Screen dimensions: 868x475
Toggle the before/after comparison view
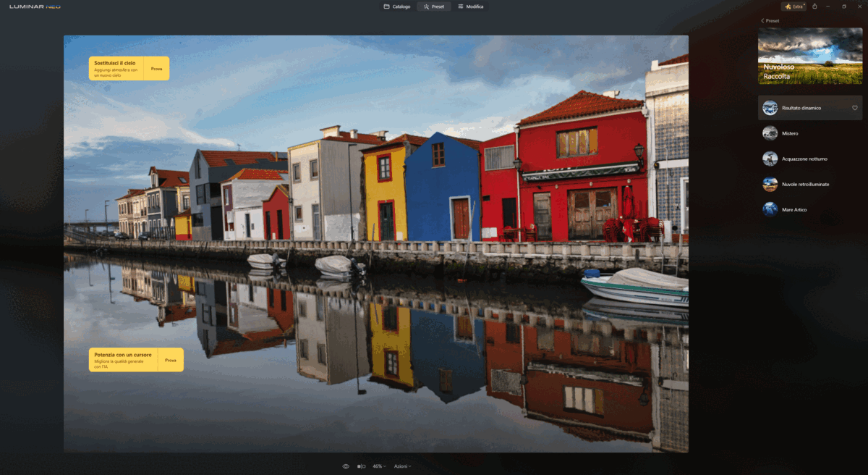click(x=361, y=466)
